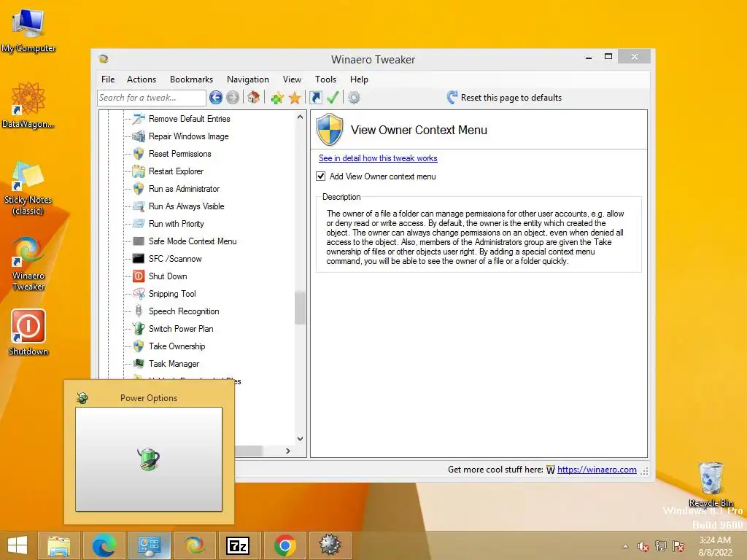This screenshot has height=560, width=747.
Task: Click the Run as Administrator shield icon
Action: coord(139,189)
